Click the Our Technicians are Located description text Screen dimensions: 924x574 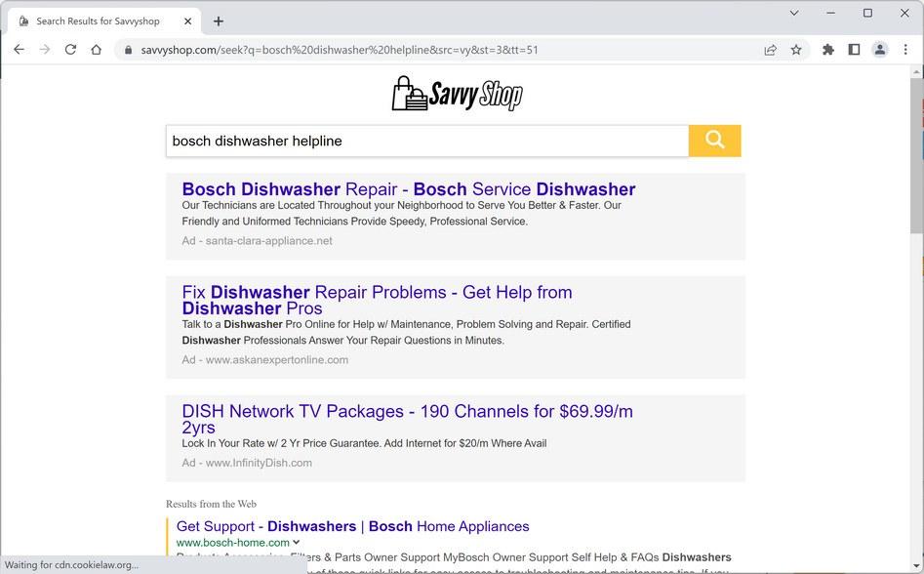(x=401, y=214)
